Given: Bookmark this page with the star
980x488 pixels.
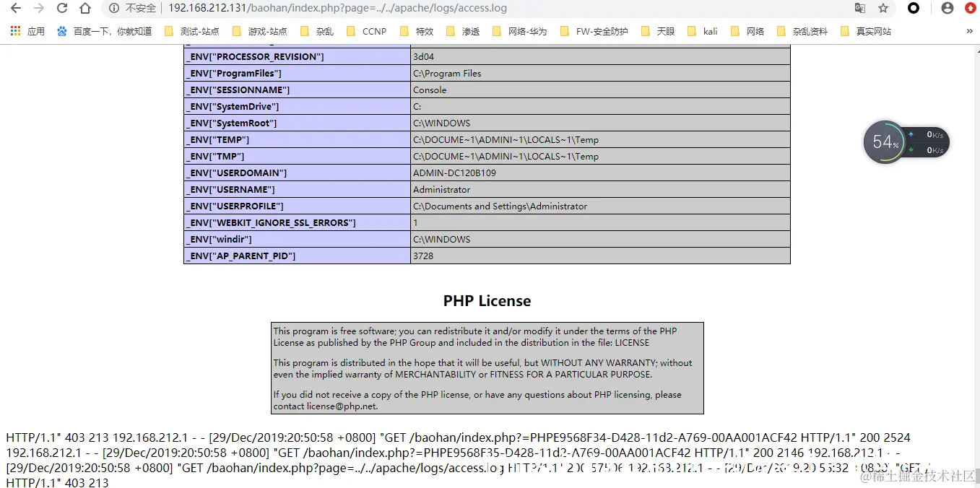Looking at the screenshot, I should coord(883,9).
